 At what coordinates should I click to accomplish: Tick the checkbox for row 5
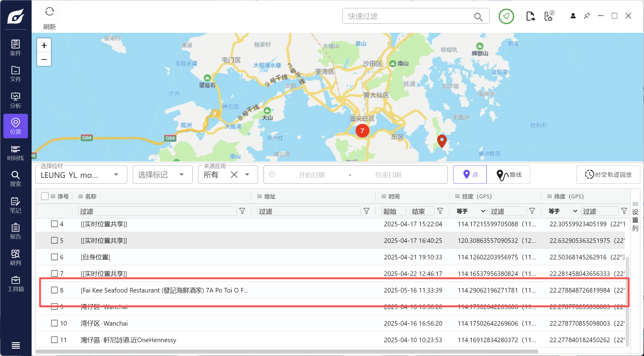click(x=54, y=240)
